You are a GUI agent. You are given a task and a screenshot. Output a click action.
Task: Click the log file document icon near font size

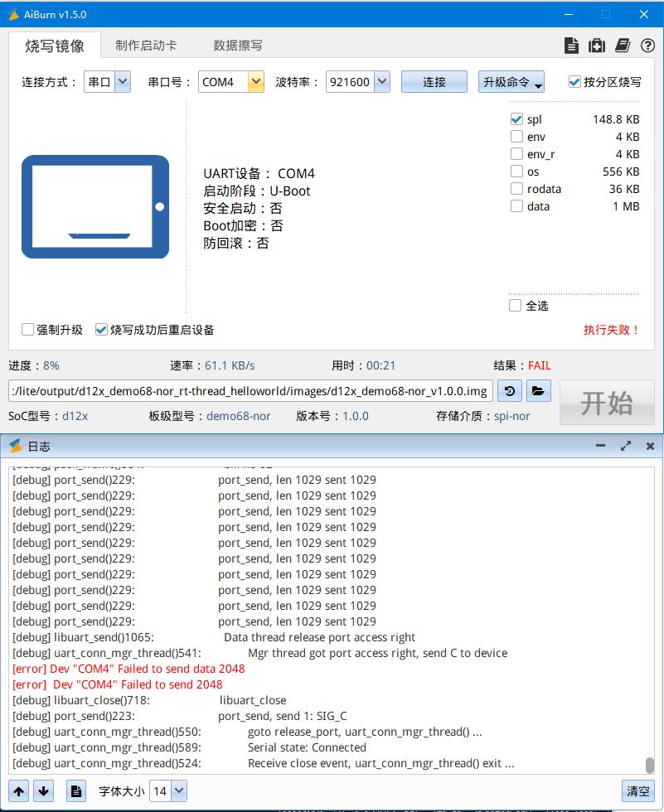(x=75, y=791)
